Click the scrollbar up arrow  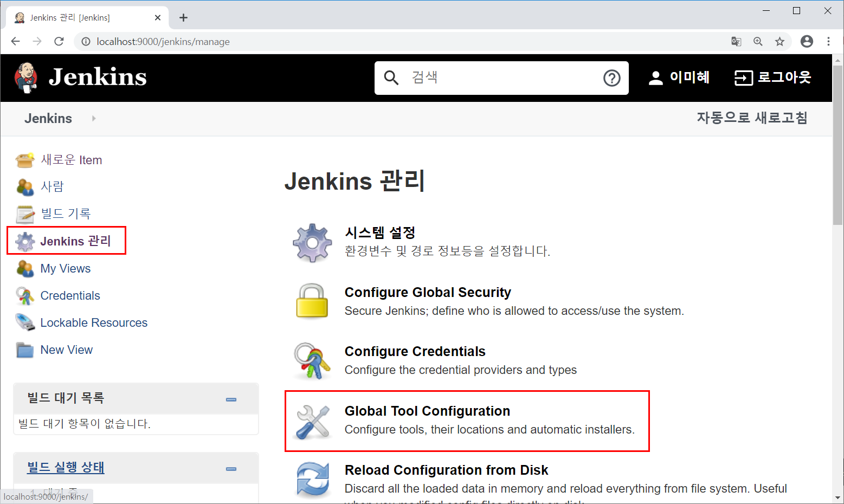coord(838,60)
